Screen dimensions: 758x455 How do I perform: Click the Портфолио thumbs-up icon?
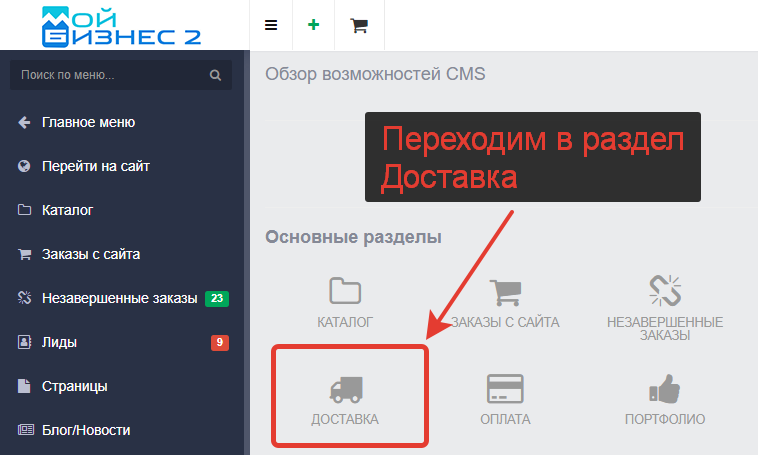tap(665, 389)
